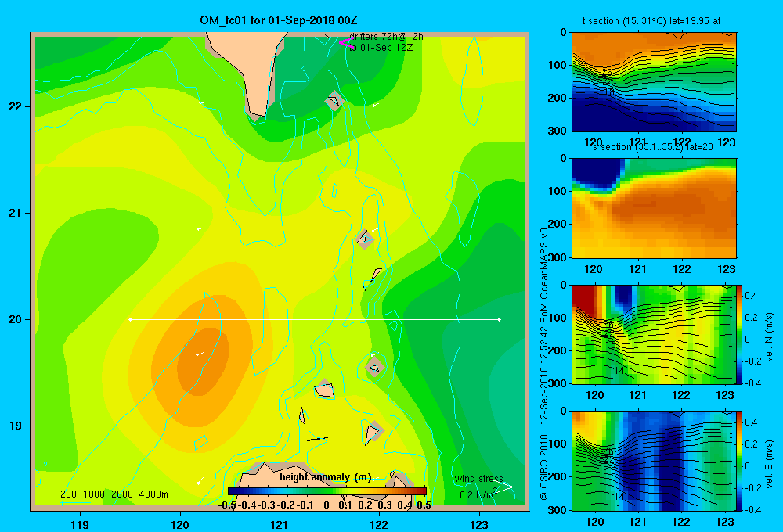
Task: Click the vel. N color scale bar
Action: (739, 334)
